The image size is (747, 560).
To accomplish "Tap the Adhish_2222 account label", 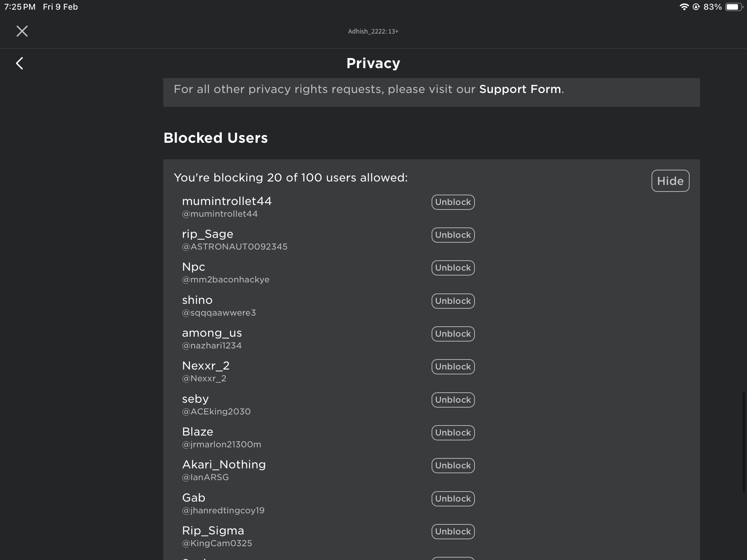I will pos(373,31).
